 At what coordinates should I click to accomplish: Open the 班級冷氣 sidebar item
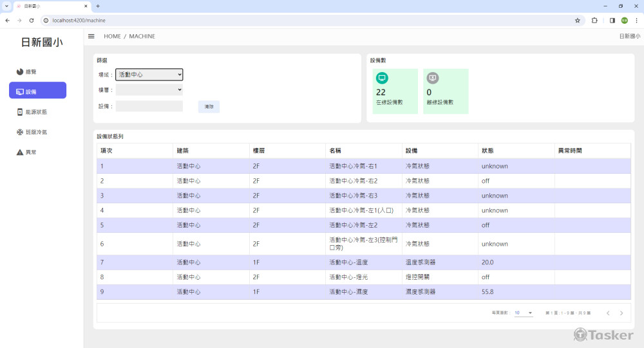click(x=36, y=132)
